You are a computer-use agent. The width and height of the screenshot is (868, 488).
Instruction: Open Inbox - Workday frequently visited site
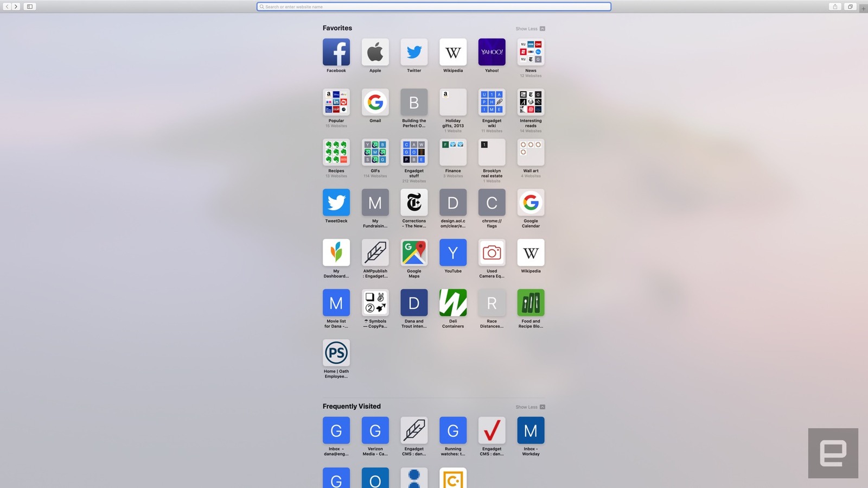tap(531, 430)
